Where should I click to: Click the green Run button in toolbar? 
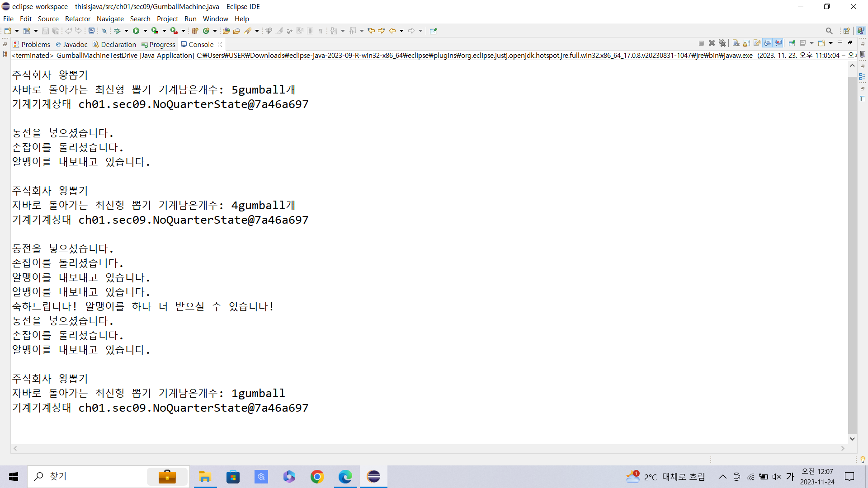tap(136, 31)
